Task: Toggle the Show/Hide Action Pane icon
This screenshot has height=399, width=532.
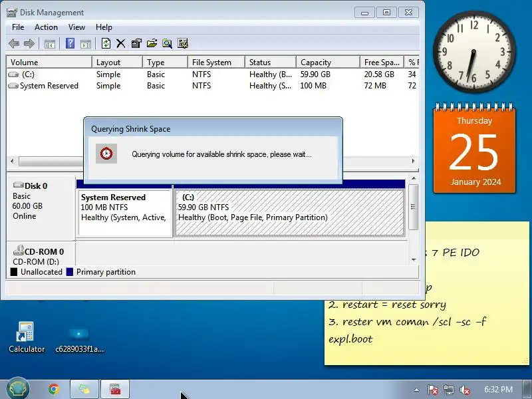Action: click(x=86, y=44)
